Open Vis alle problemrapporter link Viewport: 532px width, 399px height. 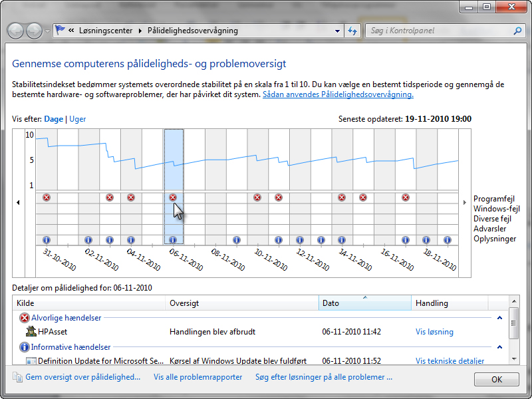click(198, 377)
